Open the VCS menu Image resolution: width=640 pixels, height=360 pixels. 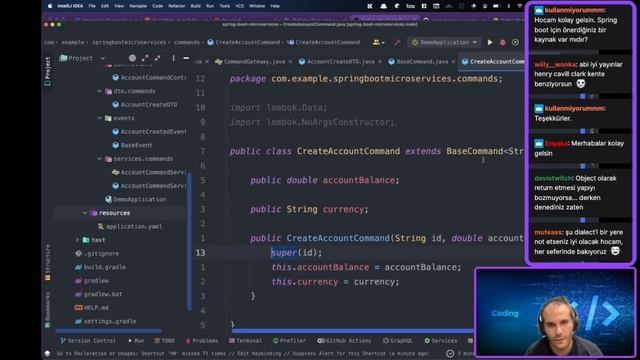240,6
